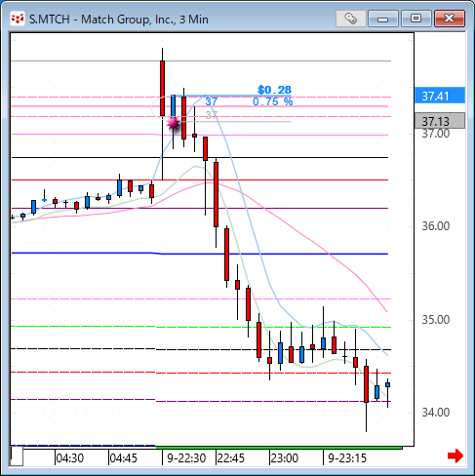Click the CQG chart logo in title bar
The image size is (475, 476).
[18, 19]
